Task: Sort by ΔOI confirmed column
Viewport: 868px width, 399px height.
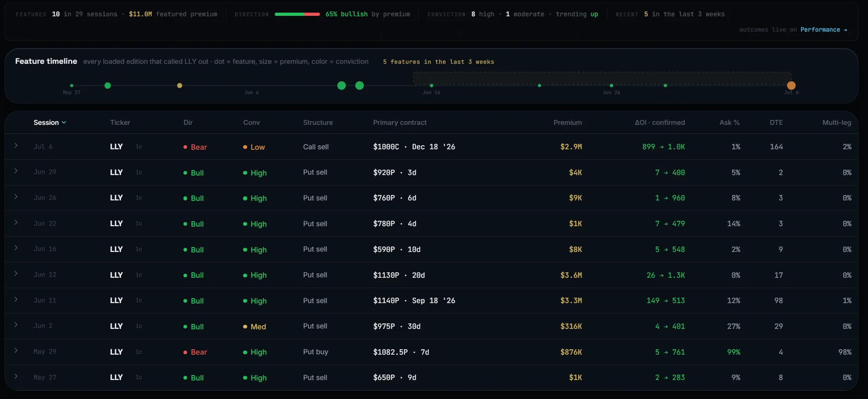Action: click(660, 123)
